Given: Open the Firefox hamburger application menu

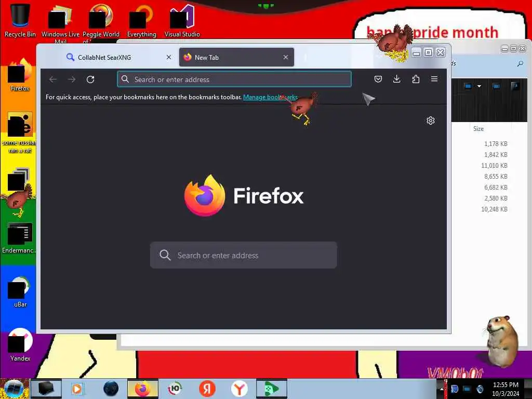Looking at the screenshot, I should [x=434, y=79].
